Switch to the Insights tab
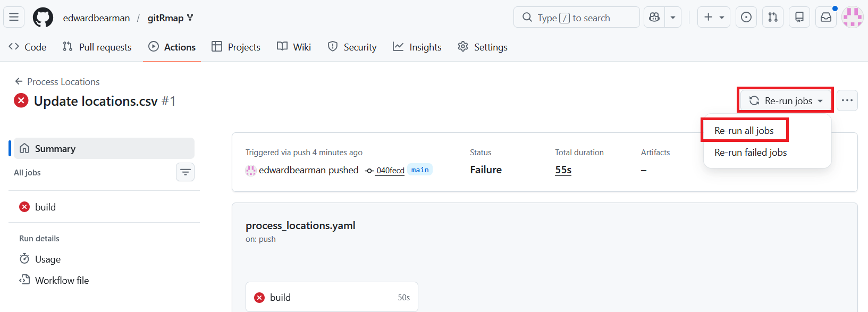Image resolution: width=868 pixels, height=312 pixels. click(417, 47)
